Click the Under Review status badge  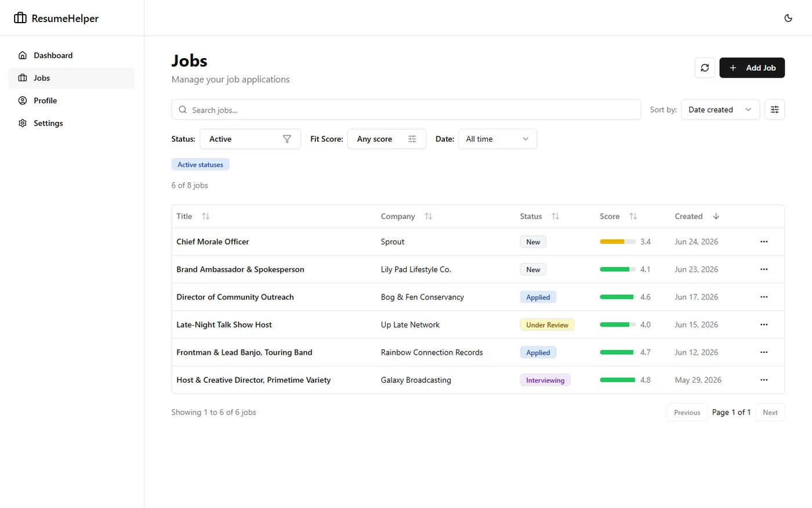(547, 325)
